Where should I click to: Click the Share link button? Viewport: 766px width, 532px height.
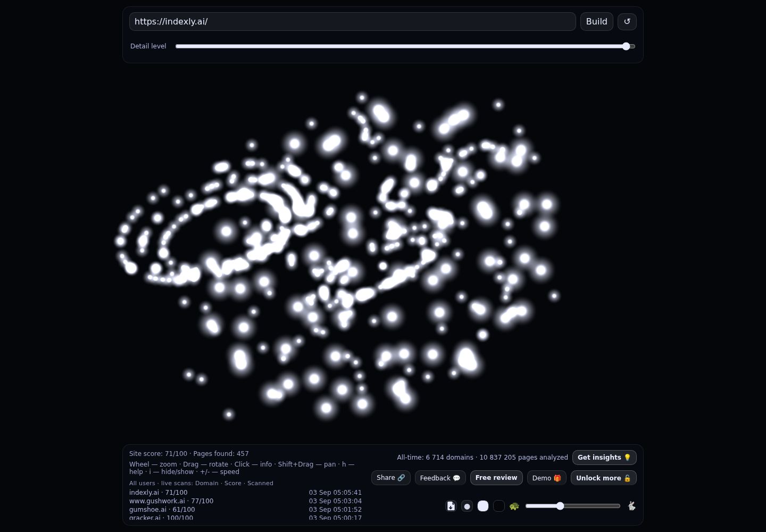(391, 478)
